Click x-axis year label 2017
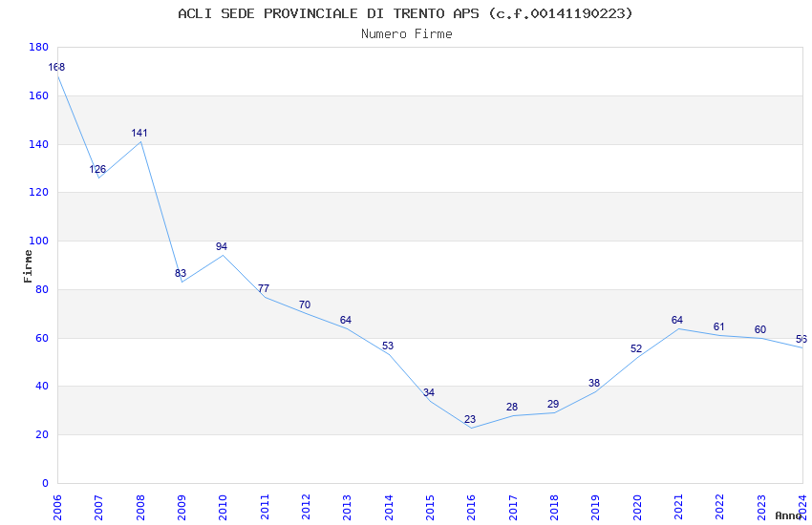Viewport: 812px width, 525px height. click(x=513, y=508)
